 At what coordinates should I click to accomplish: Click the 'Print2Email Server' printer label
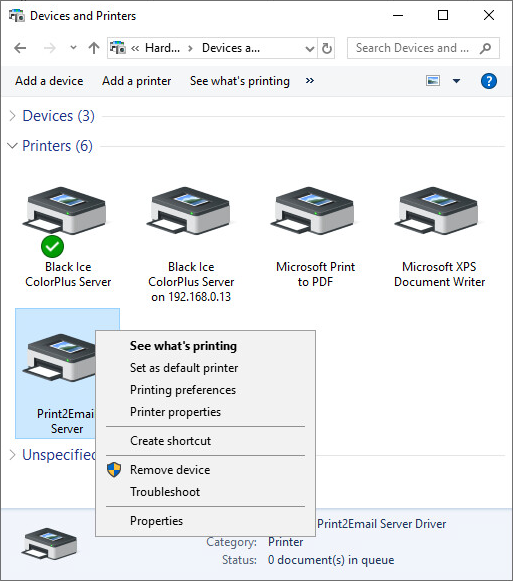(66, 421)
